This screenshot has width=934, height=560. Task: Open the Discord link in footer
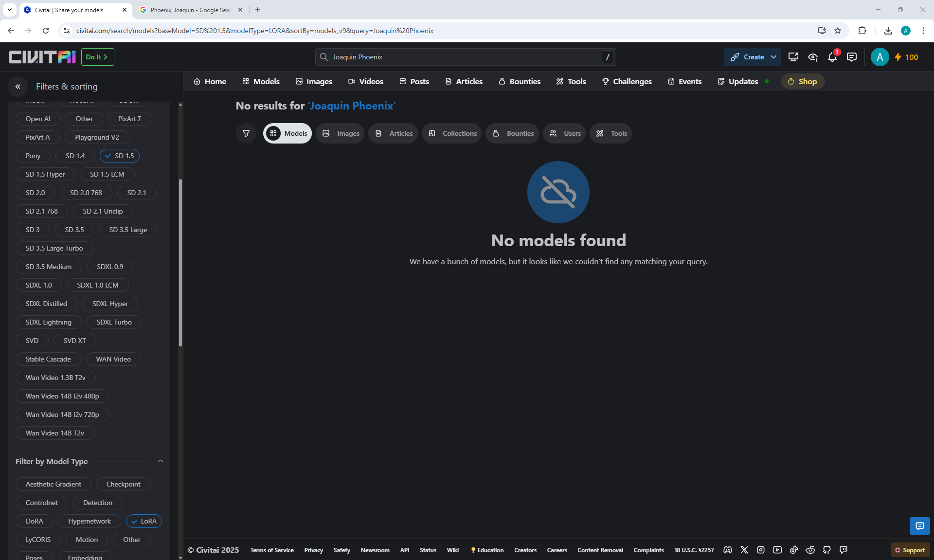[x=728, y=550]
